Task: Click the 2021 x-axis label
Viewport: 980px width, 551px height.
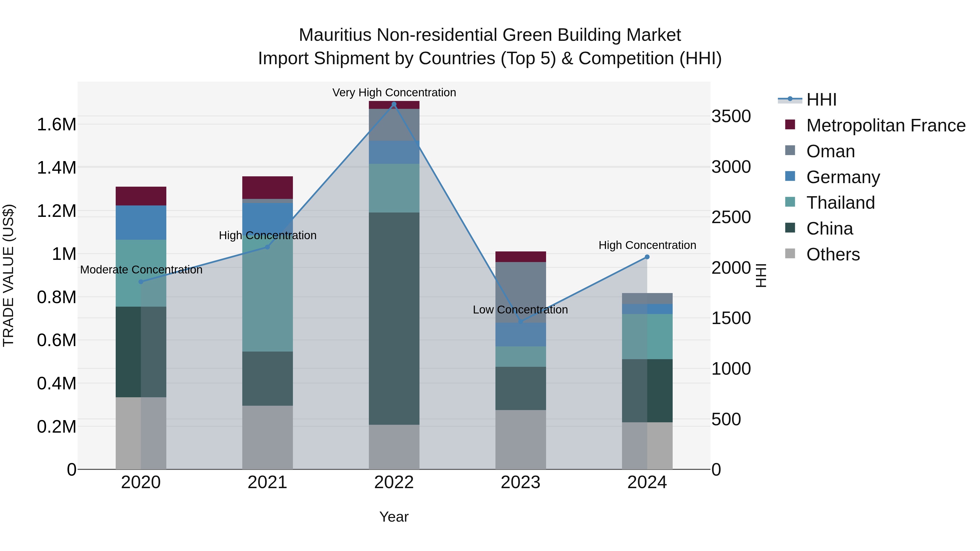Action: pyautogui.click(x=267, y=482)
